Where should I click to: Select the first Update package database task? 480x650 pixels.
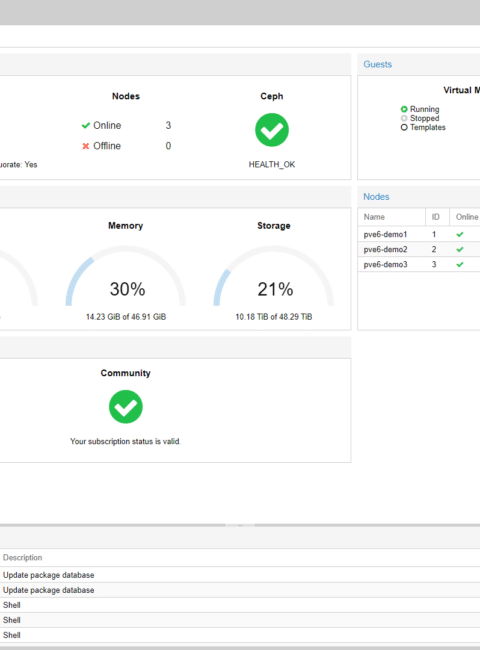tap(240, 575)
